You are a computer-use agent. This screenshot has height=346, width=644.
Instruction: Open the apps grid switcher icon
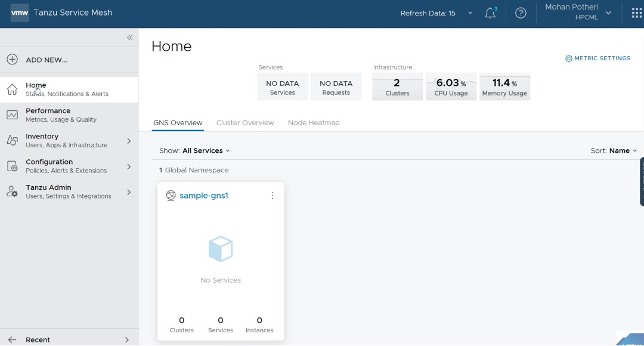coord(636,13)
